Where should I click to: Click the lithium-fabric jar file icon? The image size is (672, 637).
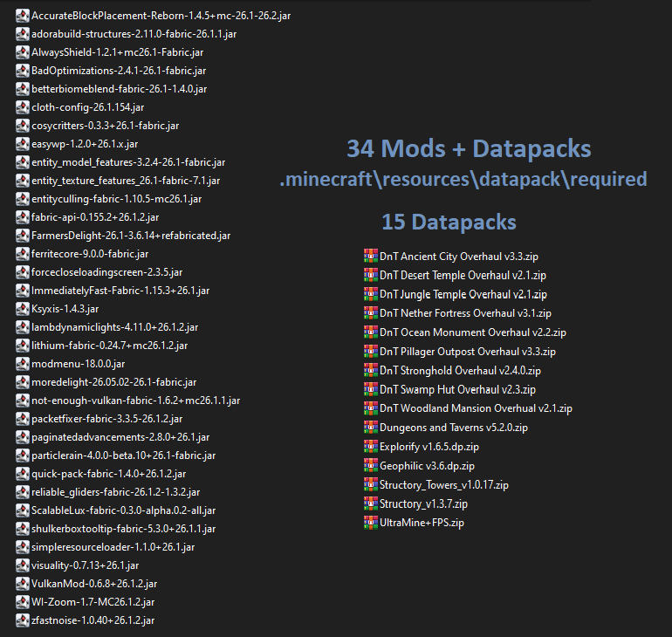23,346
